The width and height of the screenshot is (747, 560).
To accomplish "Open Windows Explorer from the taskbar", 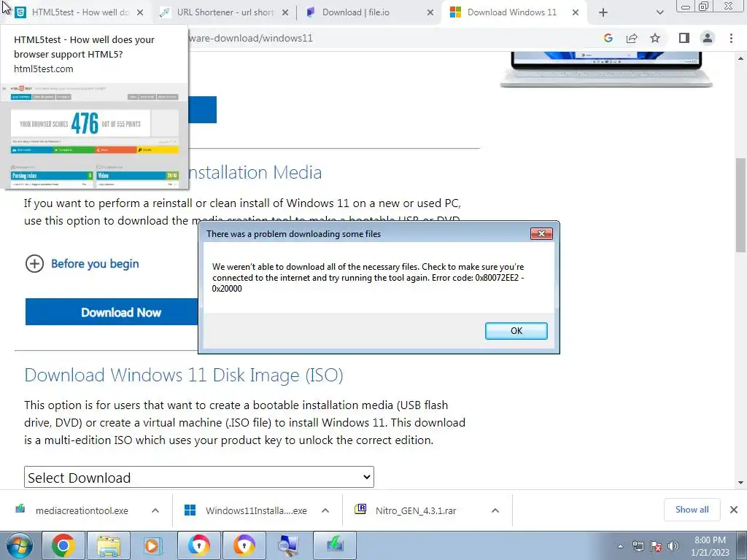I will click(x=108, y=545).
